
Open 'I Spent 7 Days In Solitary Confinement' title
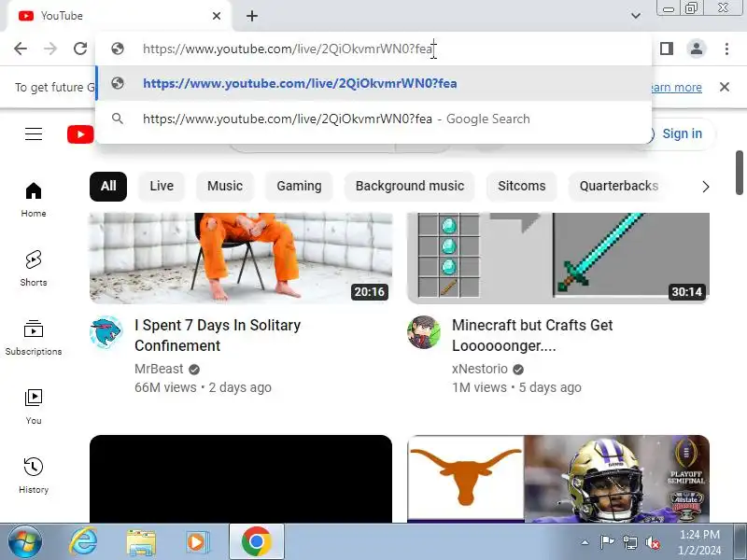[x=218, y=335]
